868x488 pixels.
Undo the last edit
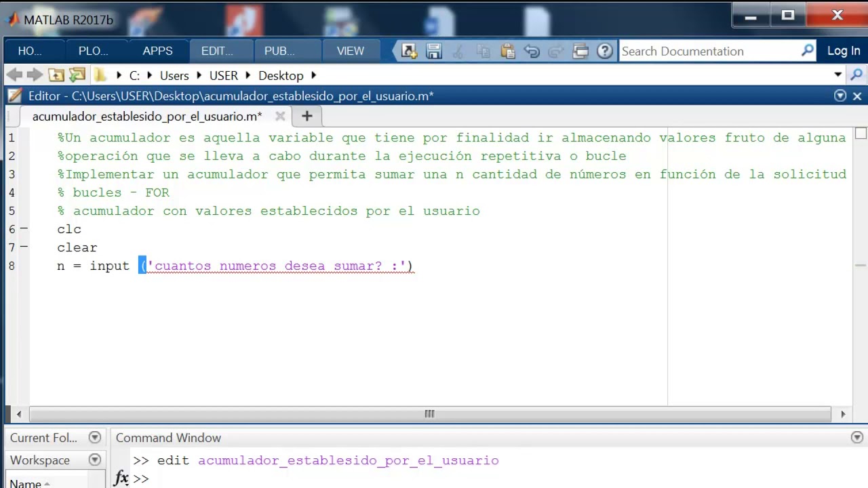pos(532,51)
